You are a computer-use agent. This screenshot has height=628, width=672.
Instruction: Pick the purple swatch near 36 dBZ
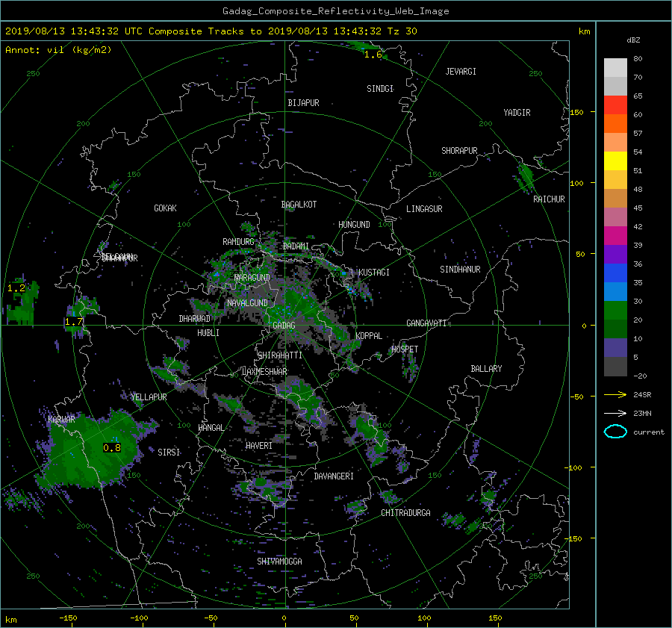point(615,254)
